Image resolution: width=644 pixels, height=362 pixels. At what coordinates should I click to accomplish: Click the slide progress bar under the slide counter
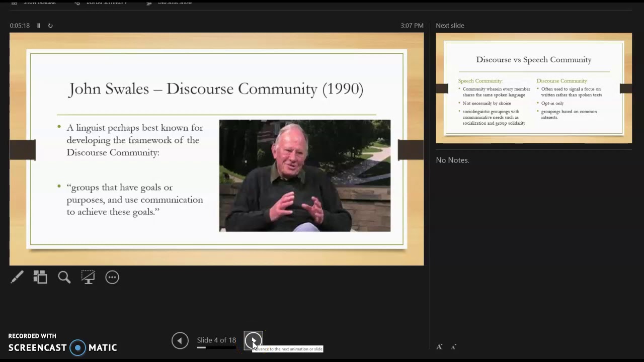pyautogui.click(x=216, y=347)
